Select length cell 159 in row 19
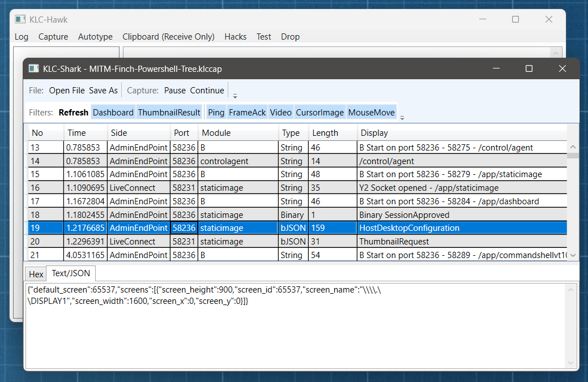Screen dimensions: 588x382 (x=333, y=228)
